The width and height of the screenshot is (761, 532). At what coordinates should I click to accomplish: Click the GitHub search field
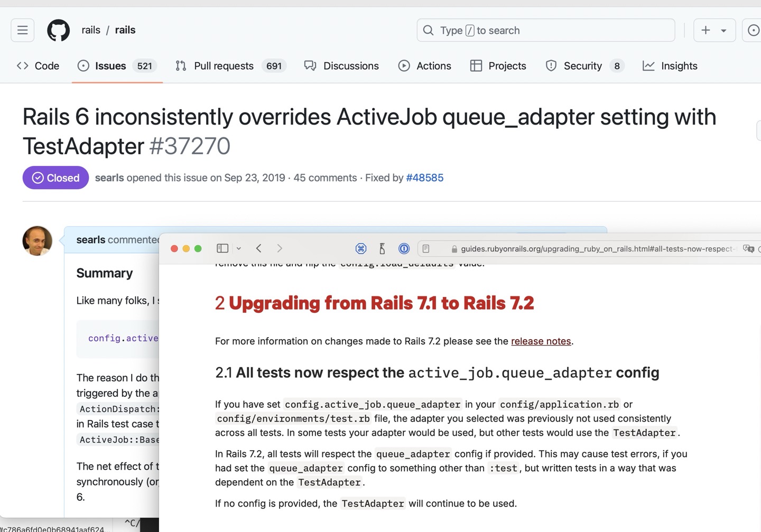pos(545,31)
